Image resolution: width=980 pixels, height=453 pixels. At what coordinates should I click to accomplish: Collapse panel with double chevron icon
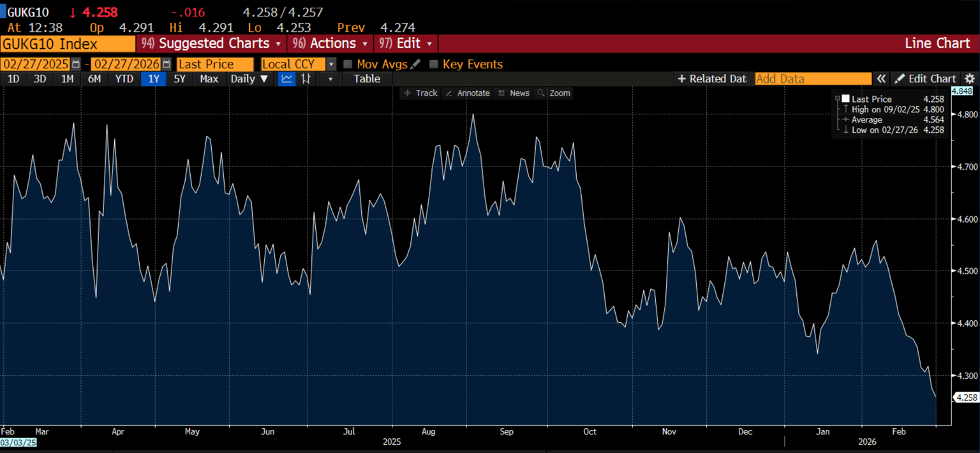881,78
